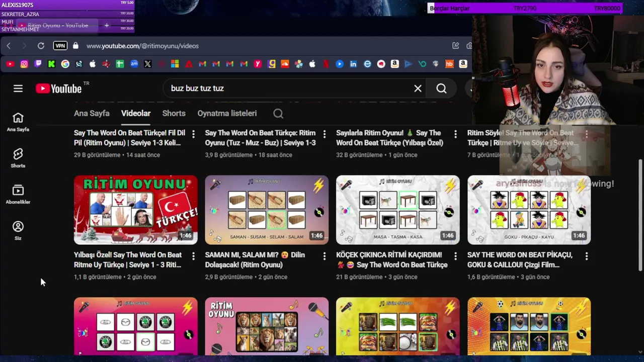Open the Oynatma listeleri tab
The image size is (644, 362).
click(227, 114)
